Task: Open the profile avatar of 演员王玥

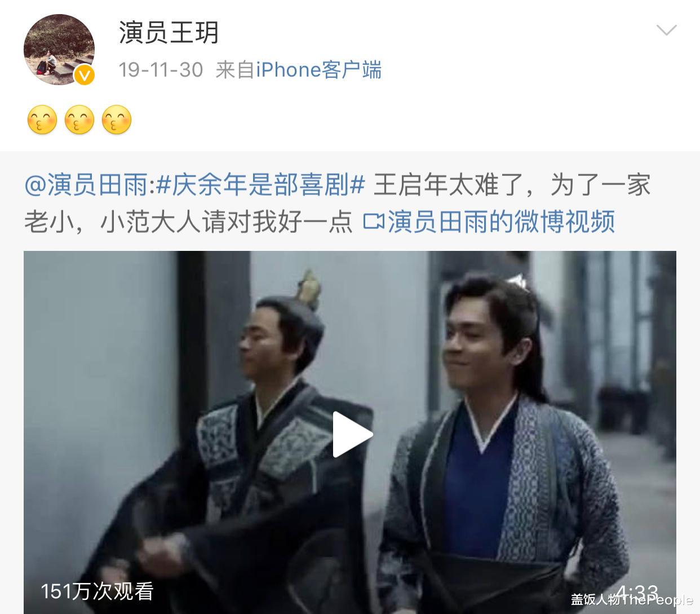Action: (x=59, y=50)
